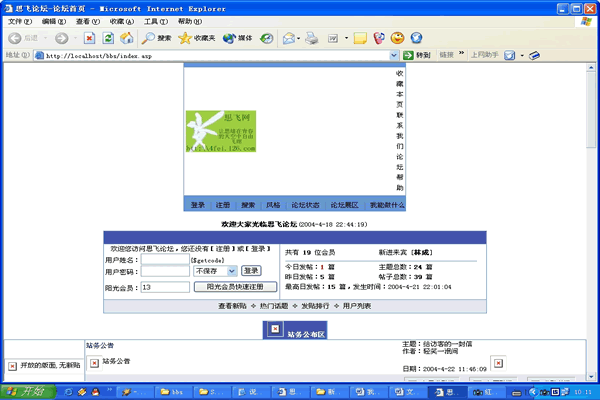Viewport: 600px width, 400px height.
Task: Expand the Back button history dropdown arrow
Action: click(46, 38)
